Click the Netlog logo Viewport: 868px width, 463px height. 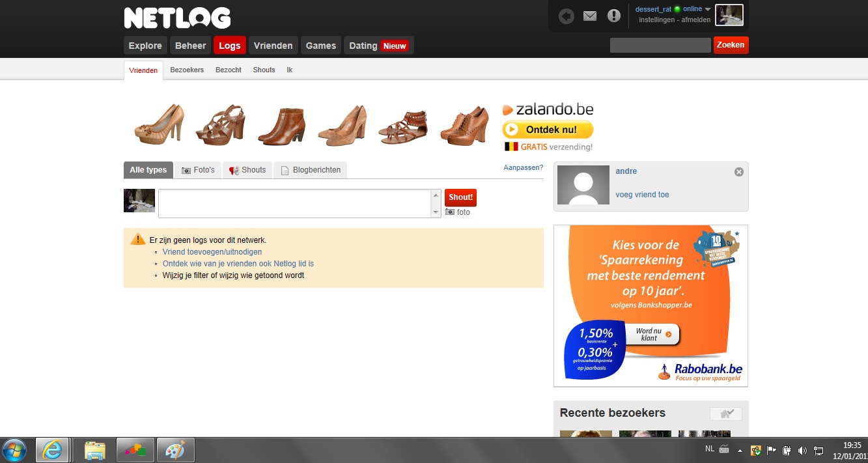point(177,18)
